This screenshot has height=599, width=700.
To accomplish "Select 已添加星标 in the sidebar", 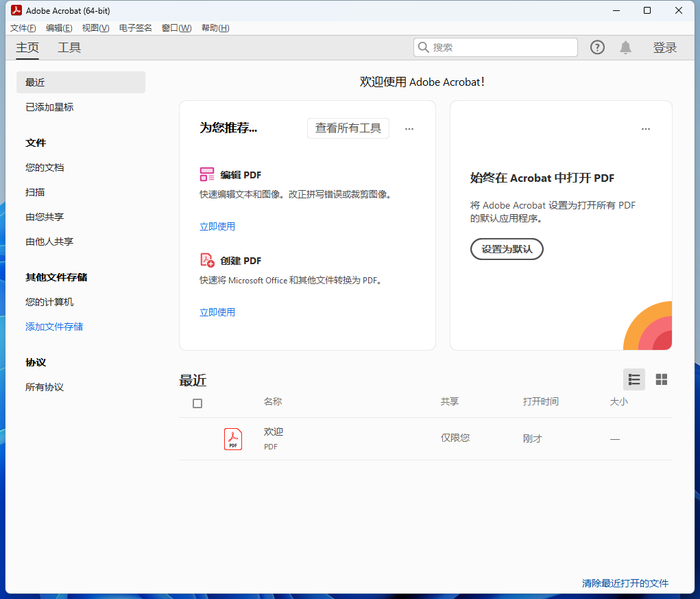I will (x=49, y=107).
